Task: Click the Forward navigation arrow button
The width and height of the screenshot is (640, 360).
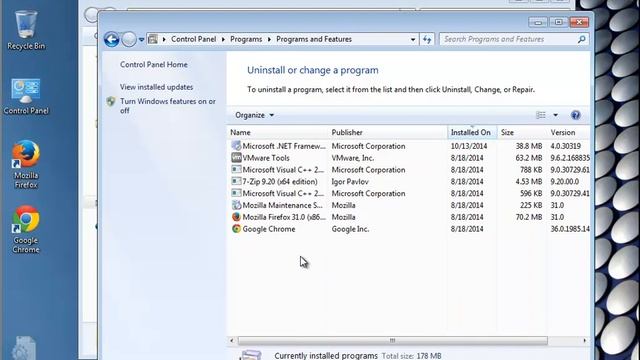Action: (129, 40)
